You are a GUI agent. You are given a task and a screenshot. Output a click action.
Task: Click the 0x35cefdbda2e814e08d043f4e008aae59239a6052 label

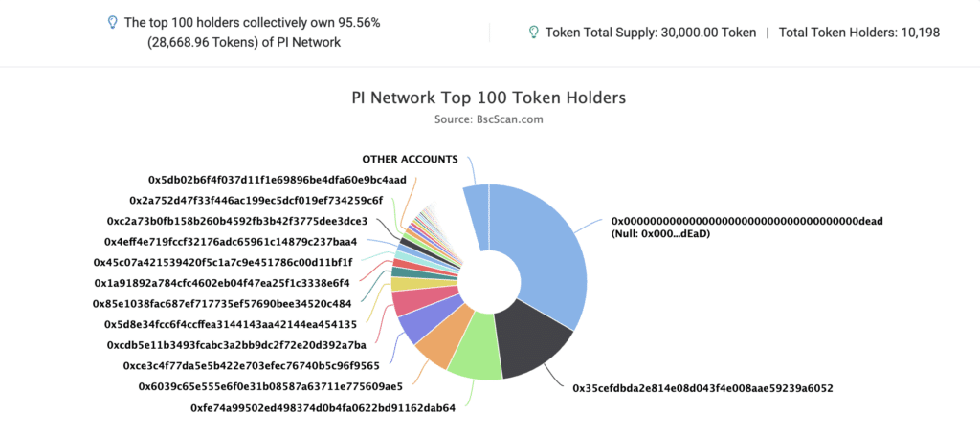tap(703, 388)
